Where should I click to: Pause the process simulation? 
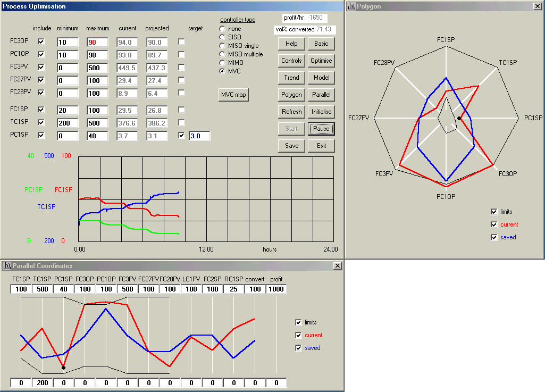click(321, 129)
